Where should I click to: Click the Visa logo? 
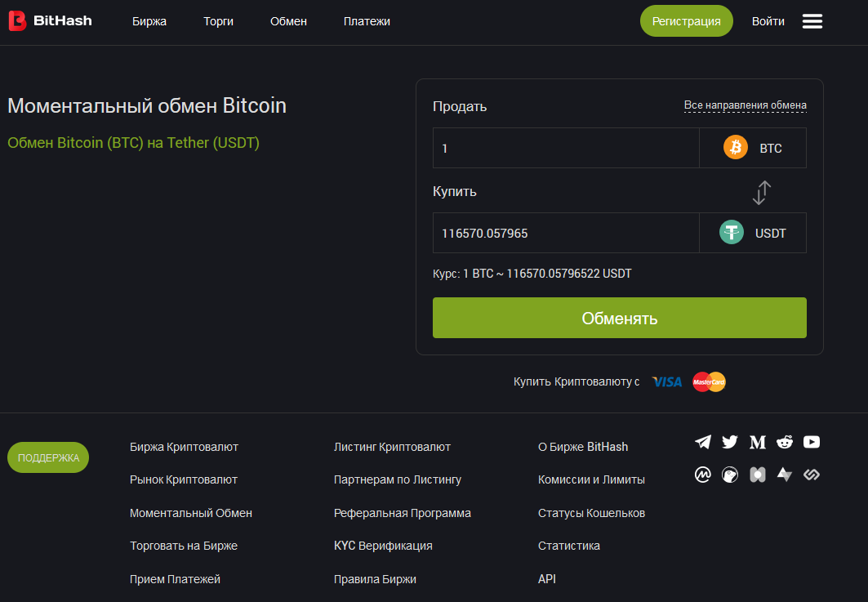pyautogui.click(x=667, y=381)
